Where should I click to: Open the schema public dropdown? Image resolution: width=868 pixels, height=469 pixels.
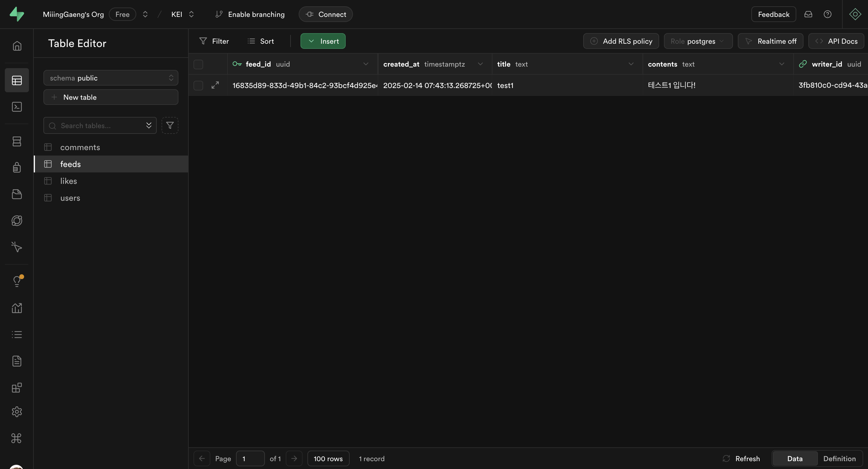[x=111, y=78]
